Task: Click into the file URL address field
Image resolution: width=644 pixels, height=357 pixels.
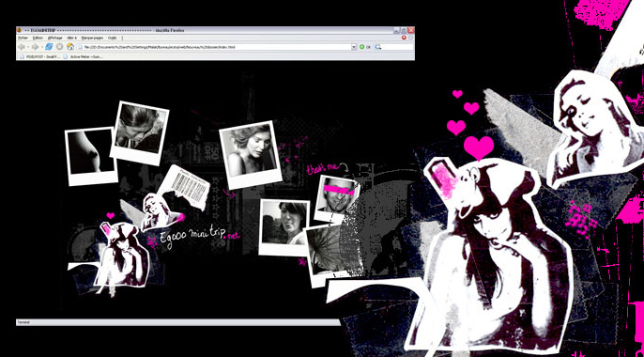Action: point(218,47)
